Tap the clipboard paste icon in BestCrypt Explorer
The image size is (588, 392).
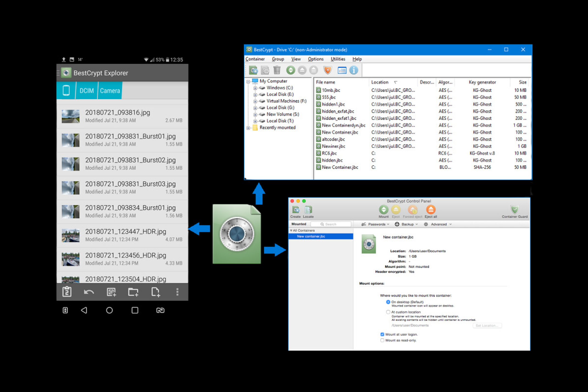67,292
